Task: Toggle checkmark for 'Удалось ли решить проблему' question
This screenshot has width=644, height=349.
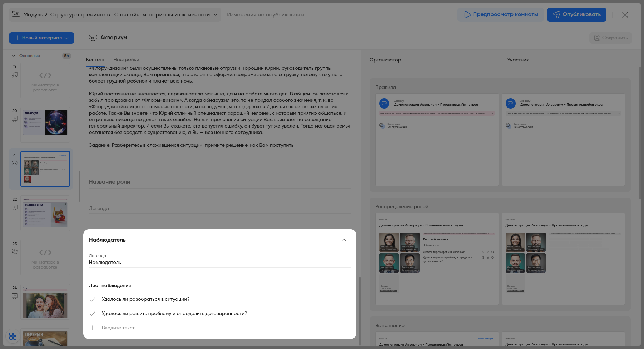Action: tap(93, 314)
